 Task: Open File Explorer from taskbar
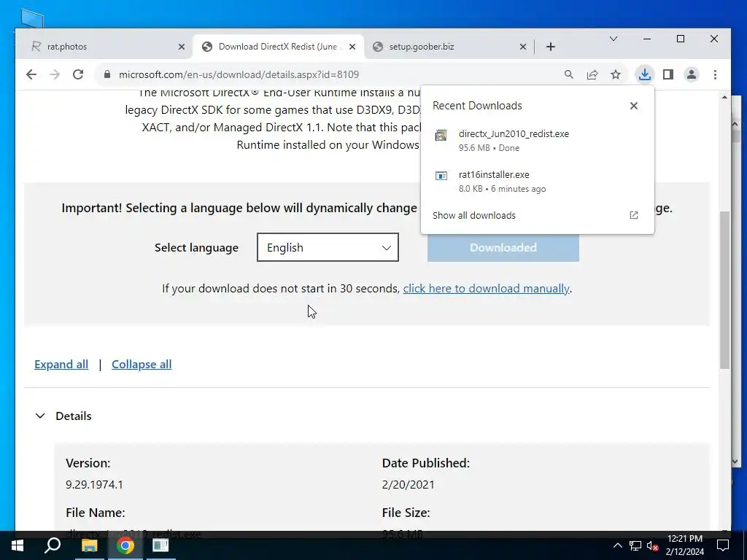point(89,545)
